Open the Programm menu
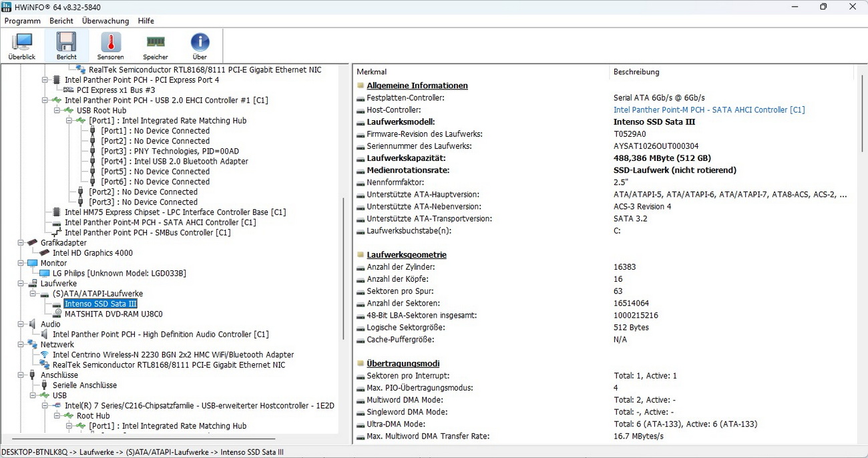The image size is (868, 458). (x=23, y=21)
